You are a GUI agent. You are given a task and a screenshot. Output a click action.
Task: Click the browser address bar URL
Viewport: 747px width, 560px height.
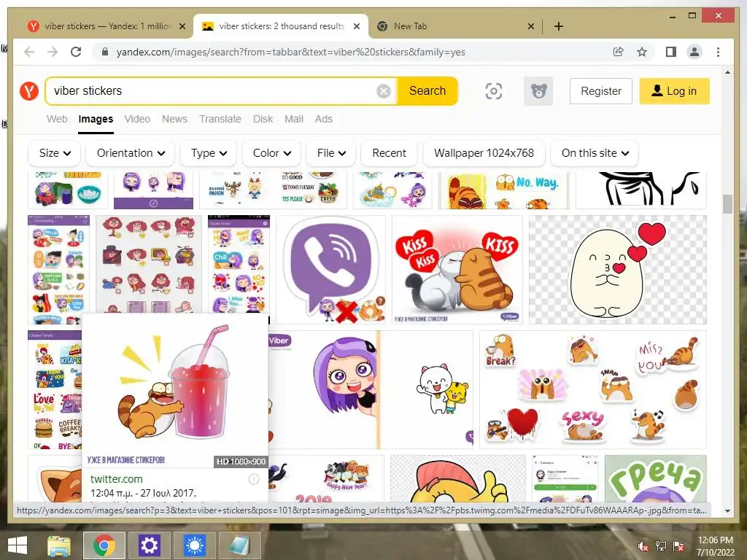point(290,52)
